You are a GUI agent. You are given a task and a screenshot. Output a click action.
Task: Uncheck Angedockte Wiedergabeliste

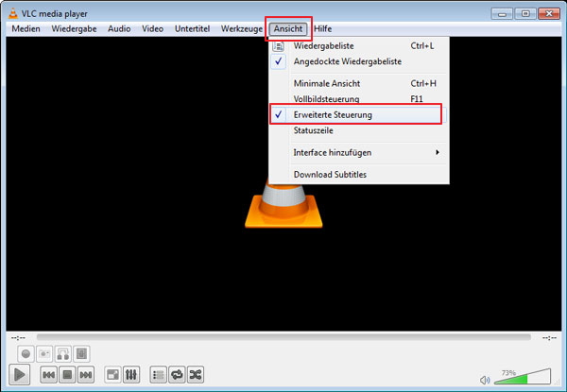359,61
